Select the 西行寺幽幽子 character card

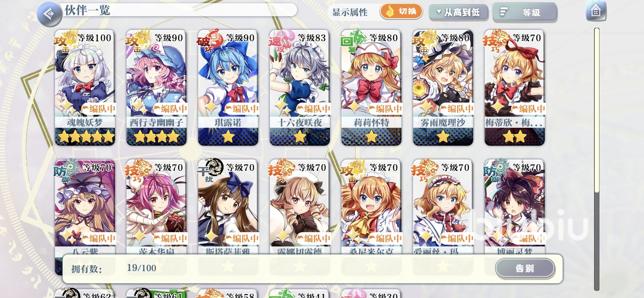(156, 88)
